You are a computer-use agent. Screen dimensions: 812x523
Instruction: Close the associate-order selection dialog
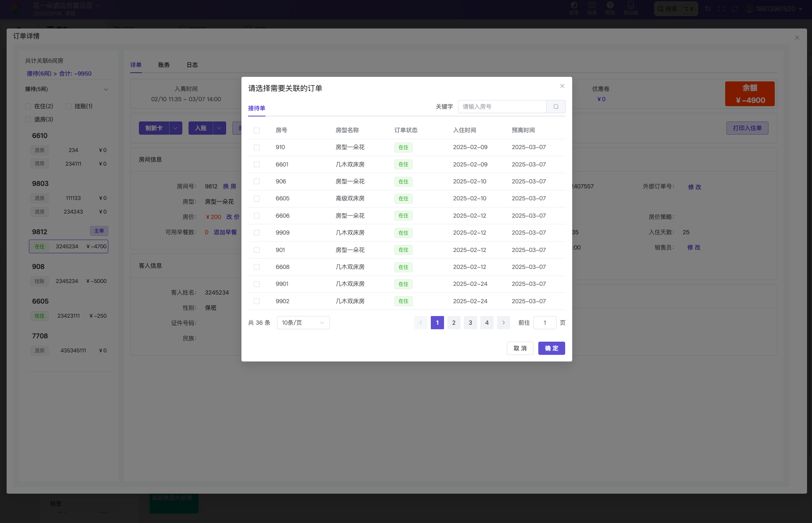562,86
